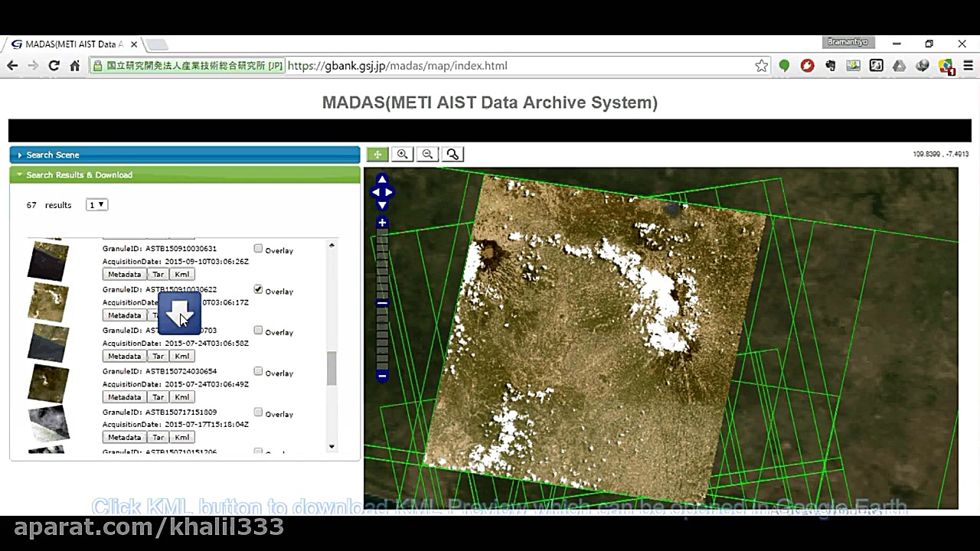
Task: Open the Evernote extension in the toolbar
Action: 830,65
